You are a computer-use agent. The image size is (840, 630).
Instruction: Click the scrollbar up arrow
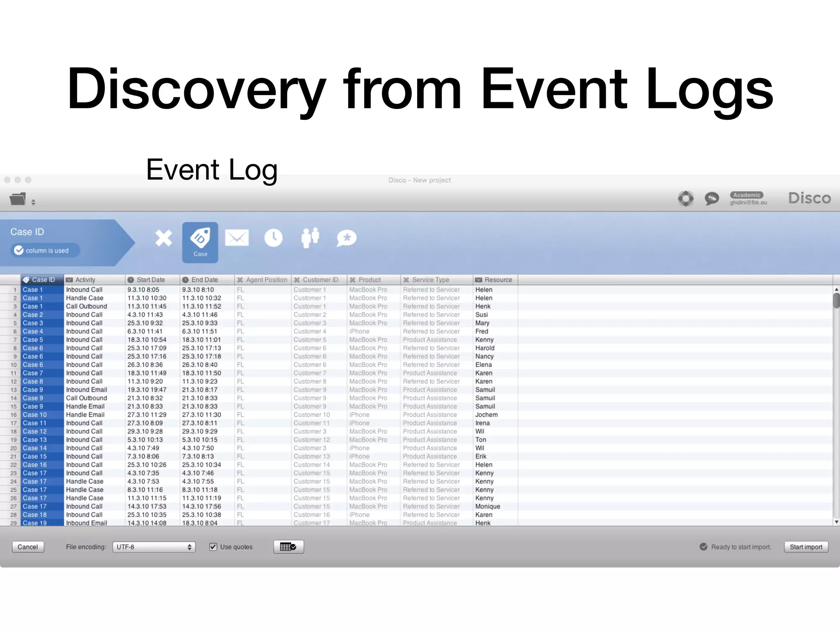[836, 289]
